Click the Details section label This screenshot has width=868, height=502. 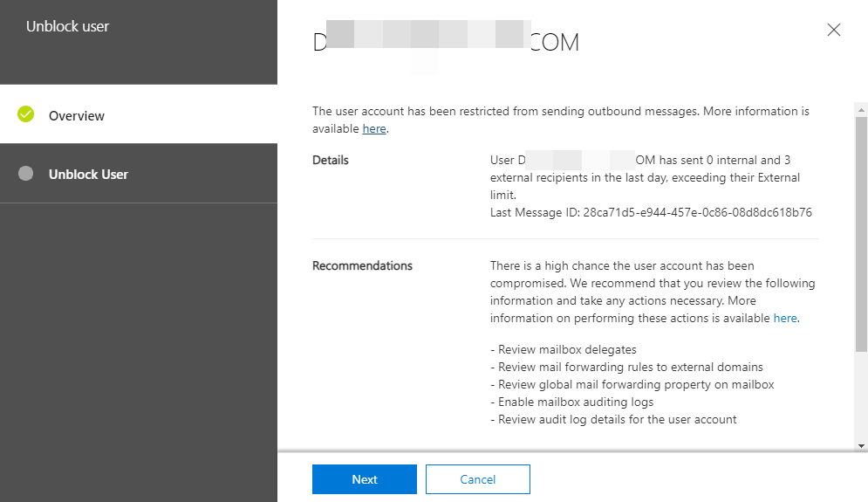click(x=331, y=161)
